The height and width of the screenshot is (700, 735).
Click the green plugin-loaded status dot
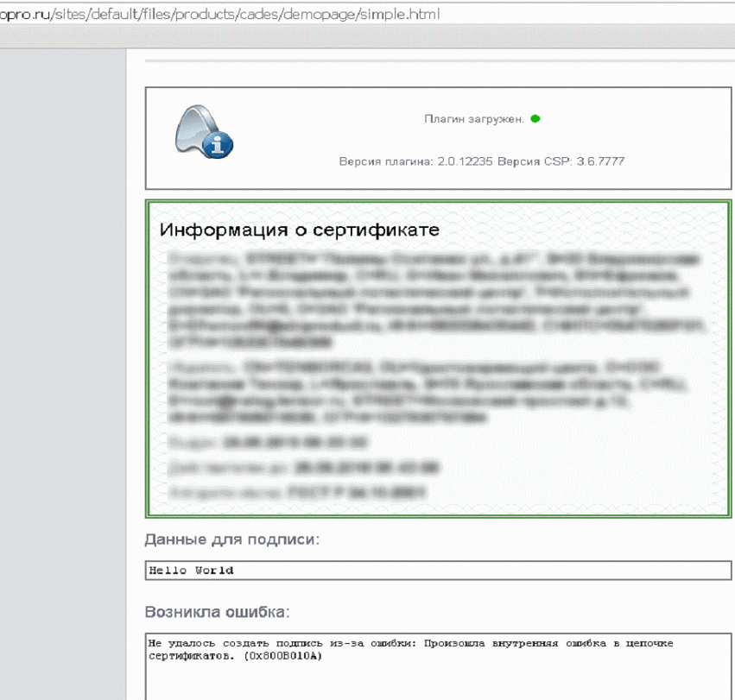pyautogui.click(x=535, y=119)
